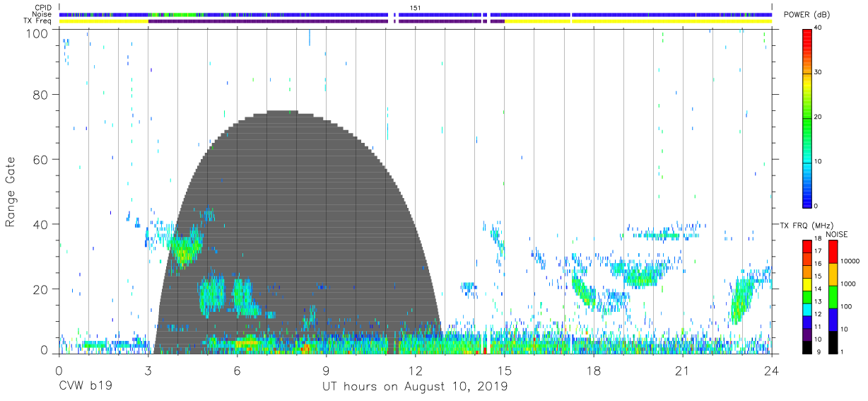The width and height of the screenshot is (868, 401).
Task: Click the UT hours on August 10, 2019 label
Action: click(415, 387)
